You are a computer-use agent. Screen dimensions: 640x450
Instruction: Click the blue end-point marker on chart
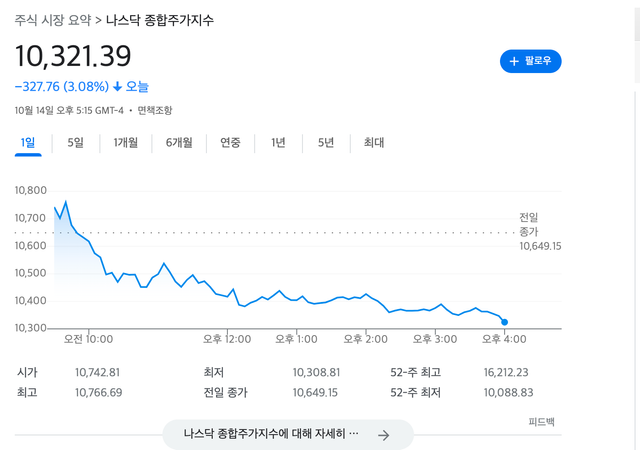[x=504, y=322]
